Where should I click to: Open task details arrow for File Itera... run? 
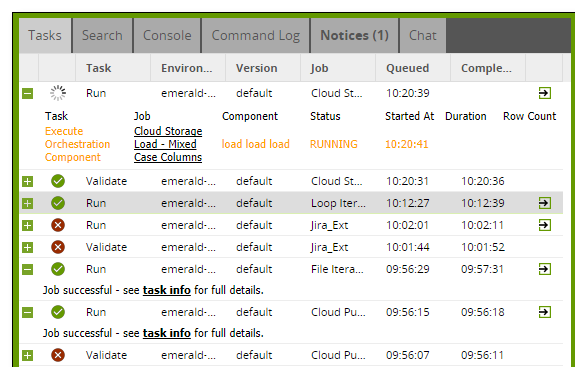(x=545, y=269)
